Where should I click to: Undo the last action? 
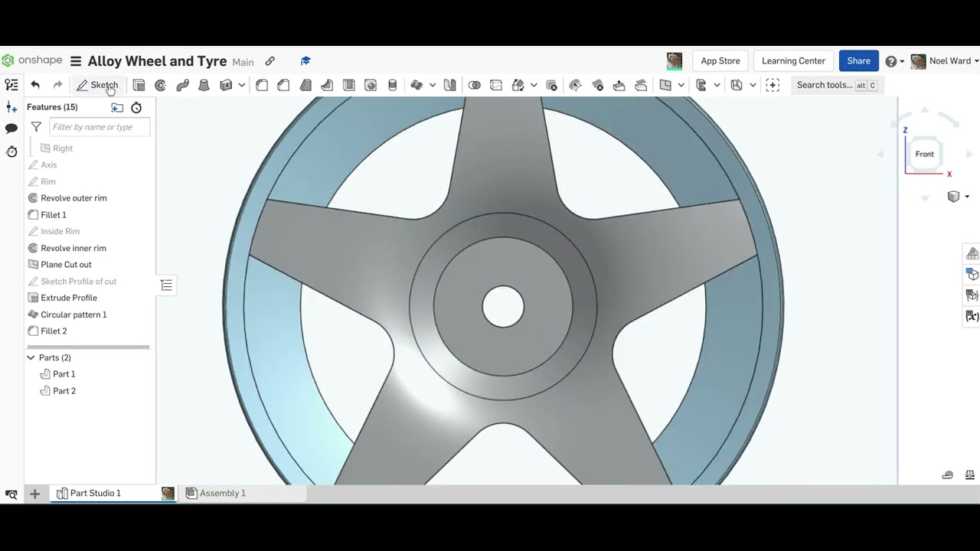[x=35, y=85]
